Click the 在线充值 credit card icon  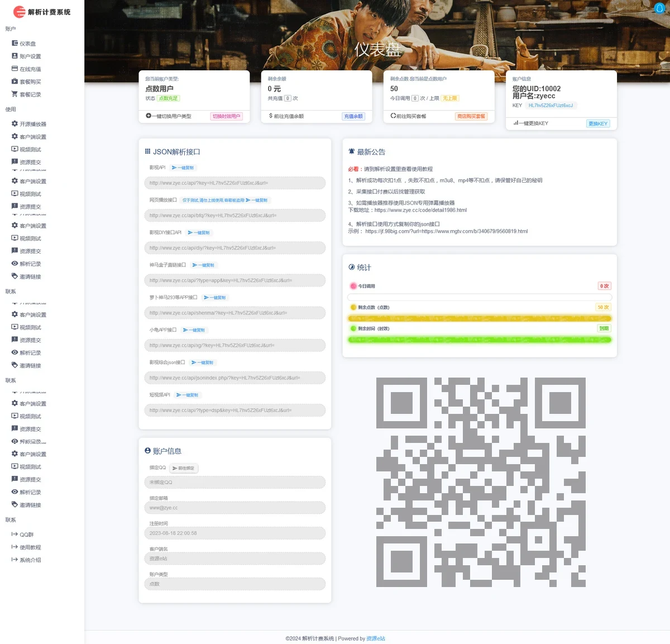15,69
